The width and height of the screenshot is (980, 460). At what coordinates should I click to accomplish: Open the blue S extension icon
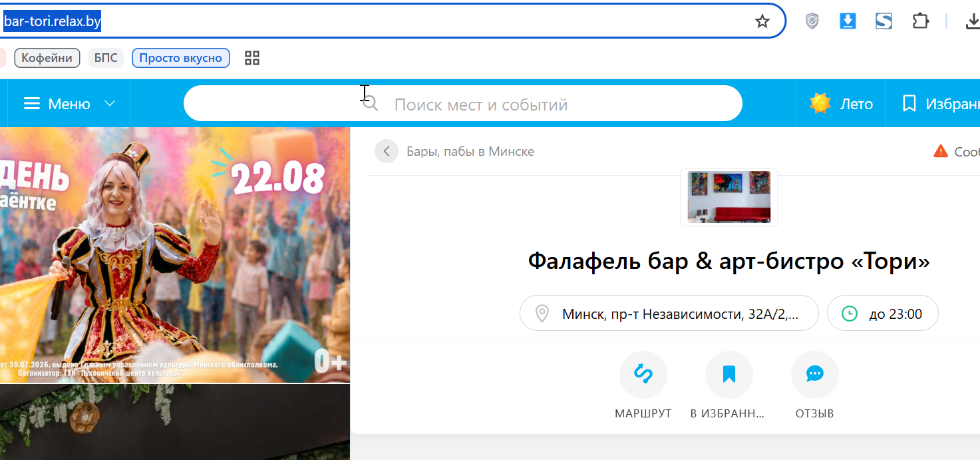[884, 21]
